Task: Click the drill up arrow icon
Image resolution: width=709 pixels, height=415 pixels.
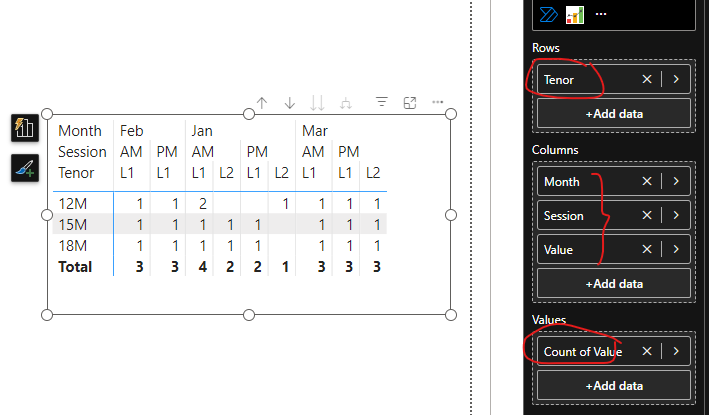Action: 262,103
